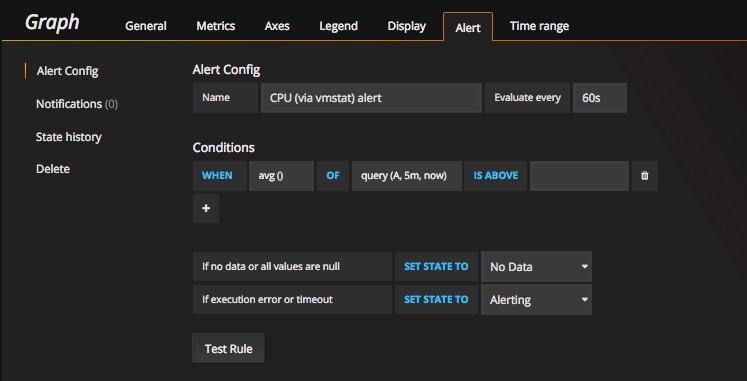Click the Test Rule button

point(228,349)
